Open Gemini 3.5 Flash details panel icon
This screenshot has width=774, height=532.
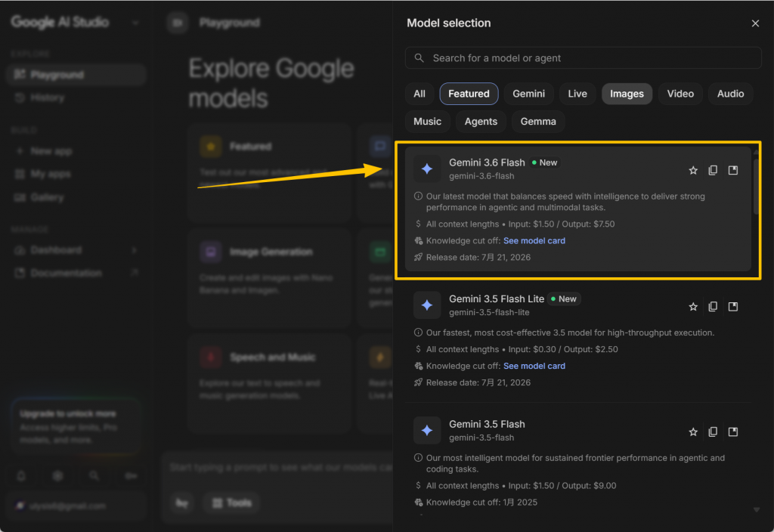click(733, 431)
